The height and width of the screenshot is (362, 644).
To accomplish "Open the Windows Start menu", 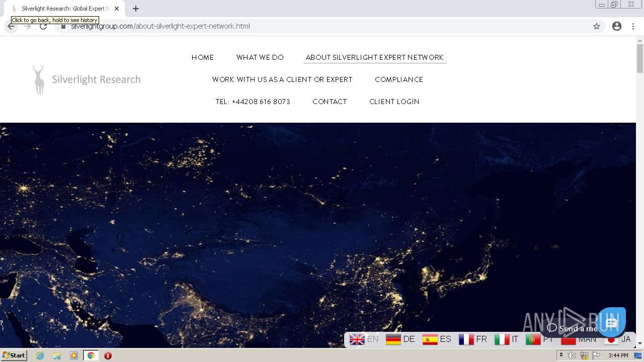I will [x=14, y=355].
